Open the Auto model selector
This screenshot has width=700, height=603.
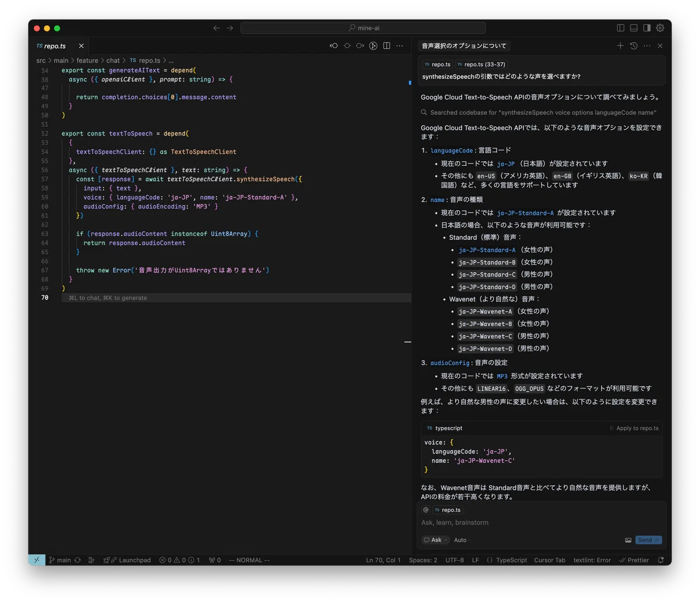pyautogui.click(x=462, y=540)
